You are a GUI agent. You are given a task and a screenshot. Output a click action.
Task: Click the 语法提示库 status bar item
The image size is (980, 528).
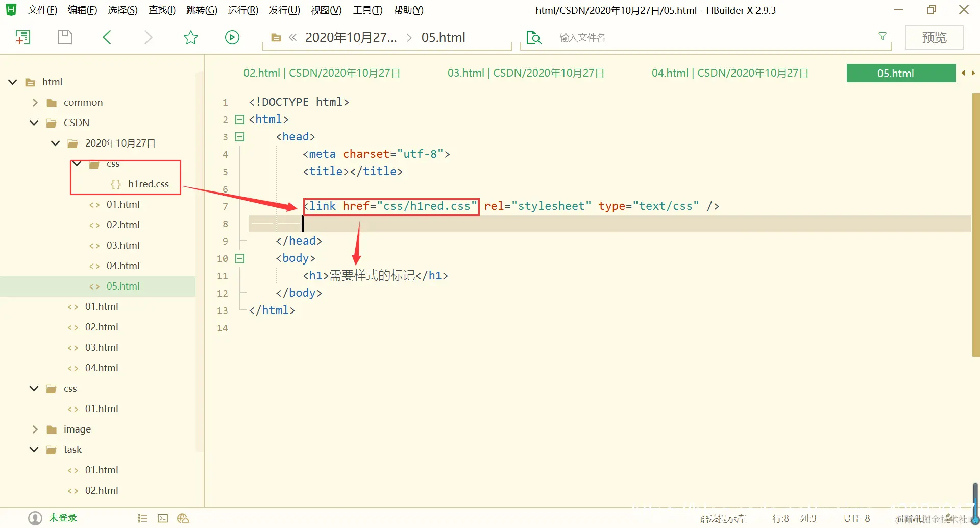click(x=723, y=519)
